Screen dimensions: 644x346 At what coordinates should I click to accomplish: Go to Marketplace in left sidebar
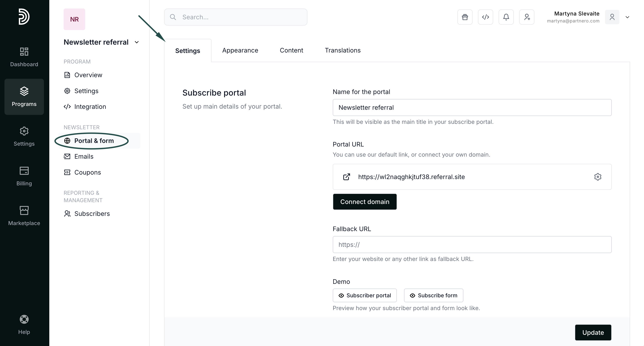pos(24,216)
